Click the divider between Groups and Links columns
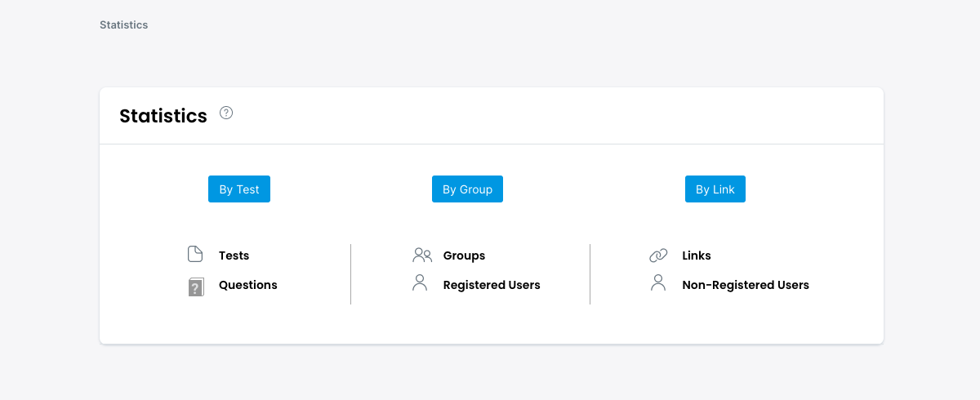The image size is (980, 400). 590,273
